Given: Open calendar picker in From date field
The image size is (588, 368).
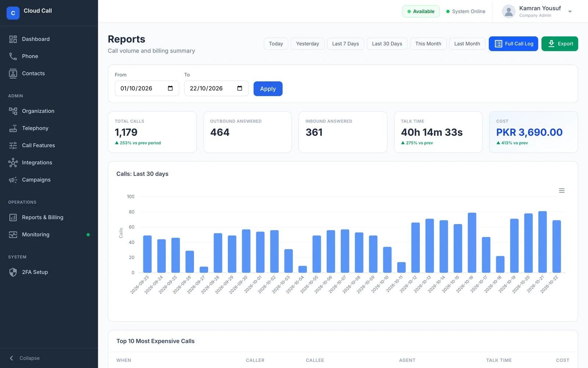Looking at the screenshot, I should tap(170, 88).
